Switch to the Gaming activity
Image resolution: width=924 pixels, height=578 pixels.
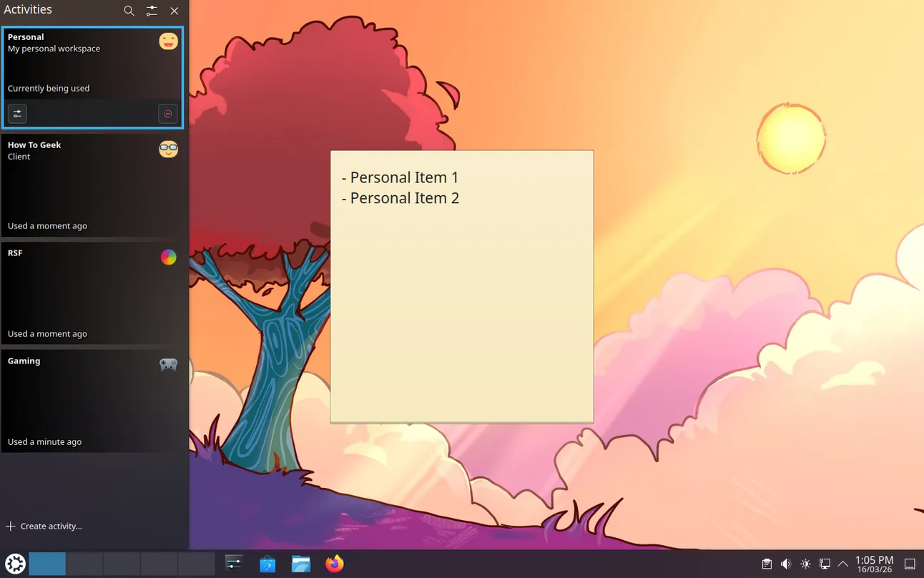tap(93, 401)
